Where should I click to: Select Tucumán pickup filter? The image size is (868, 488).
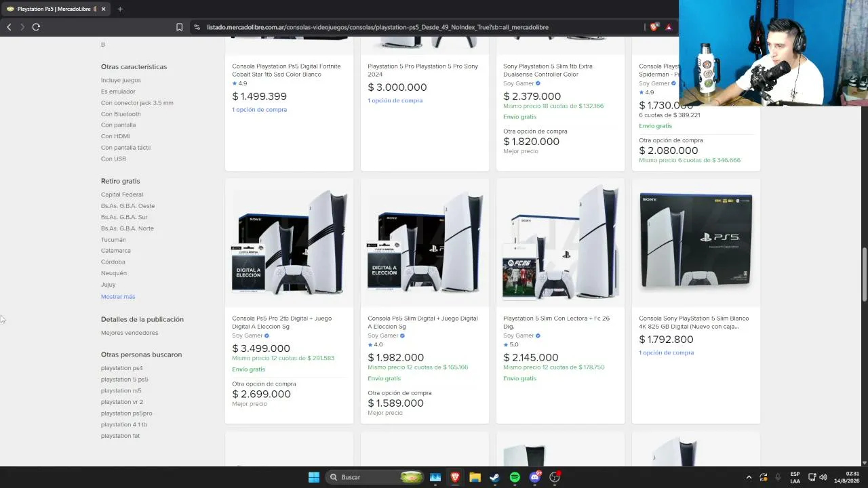pos(113,239)
